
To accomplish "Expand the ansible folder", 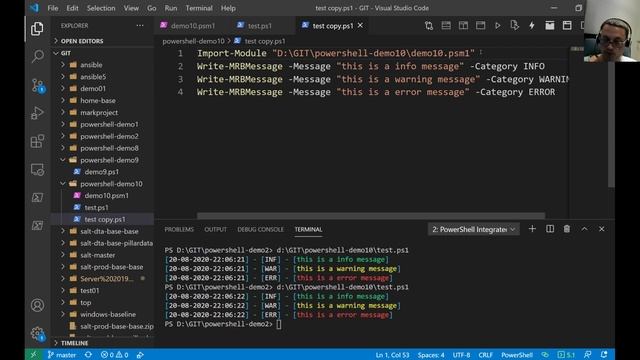I will pos(91,65).
